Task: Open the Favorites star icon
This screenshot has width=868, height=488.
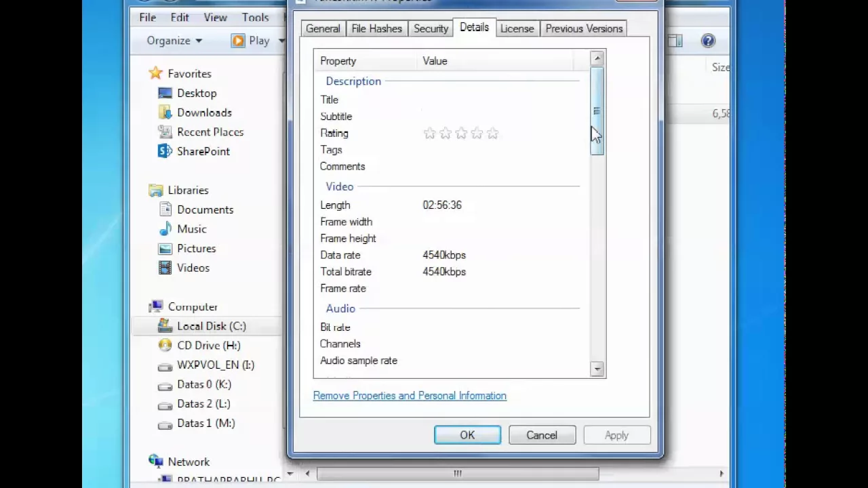Action: (x=156, y=73)
